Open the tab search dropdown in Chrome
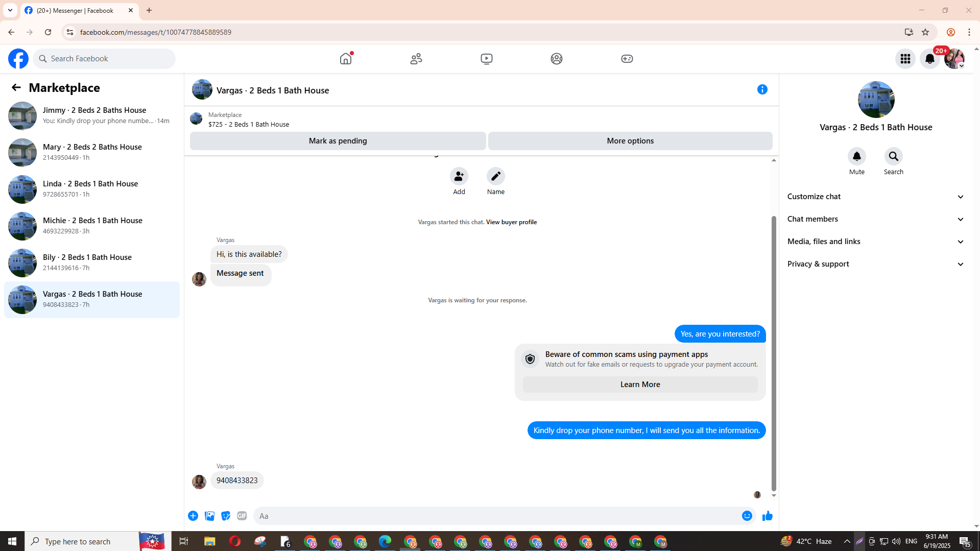The width and height of the screenshot is (980, 551). [10, 10]
